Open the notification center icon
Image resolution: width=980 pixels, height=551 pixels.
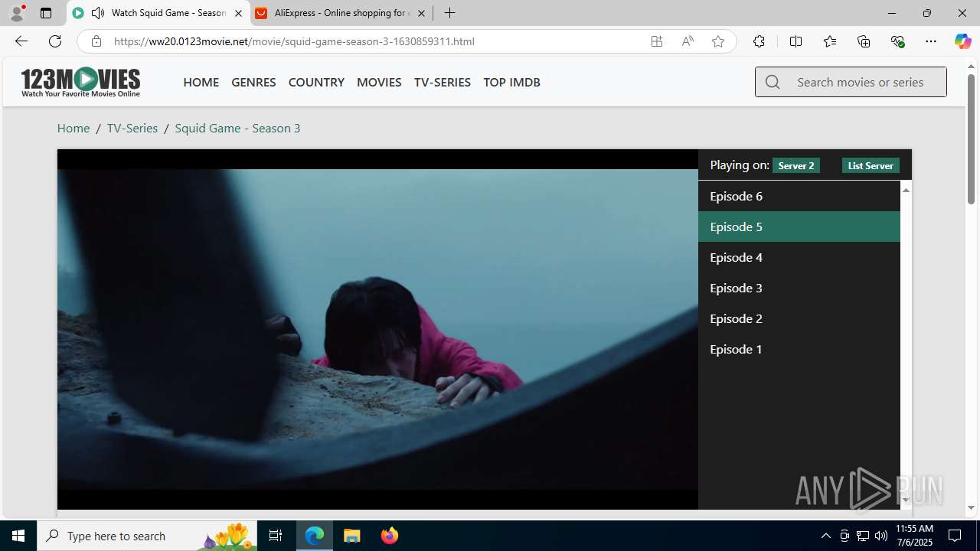coord(955,536)
